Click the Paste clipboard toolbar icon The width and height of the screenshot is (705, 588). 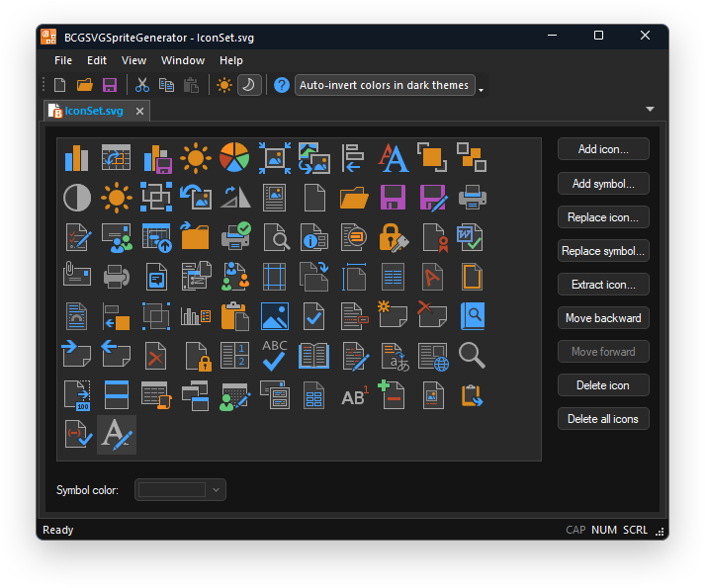click(x=192, y=85)
